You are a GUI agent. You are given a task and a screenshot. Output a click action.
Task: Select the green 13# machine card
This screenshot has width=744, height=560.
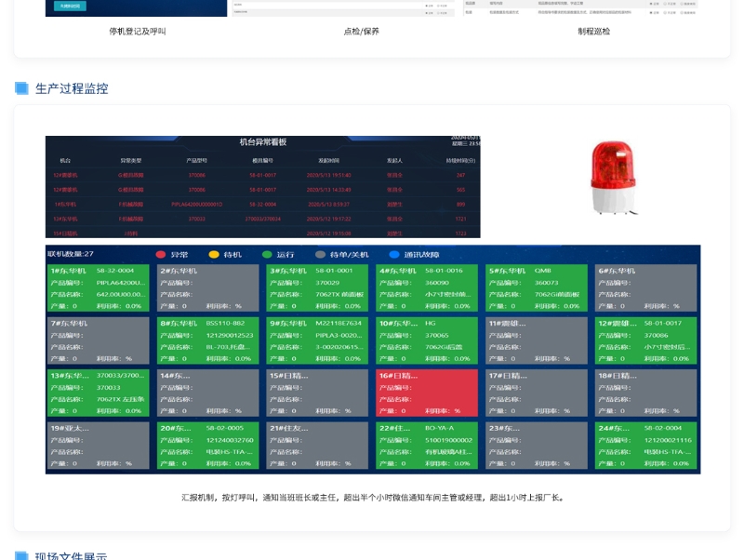tap(99, 393)
